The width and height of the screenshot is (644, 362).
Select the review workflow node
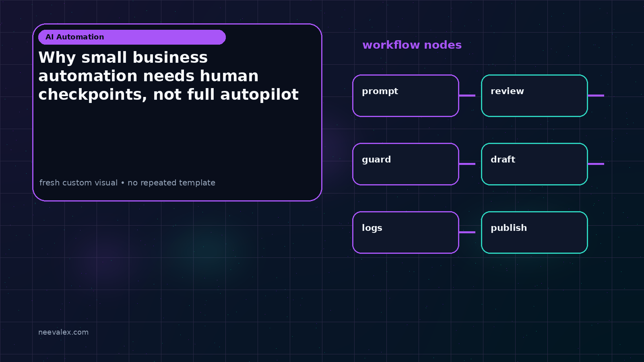535,96
